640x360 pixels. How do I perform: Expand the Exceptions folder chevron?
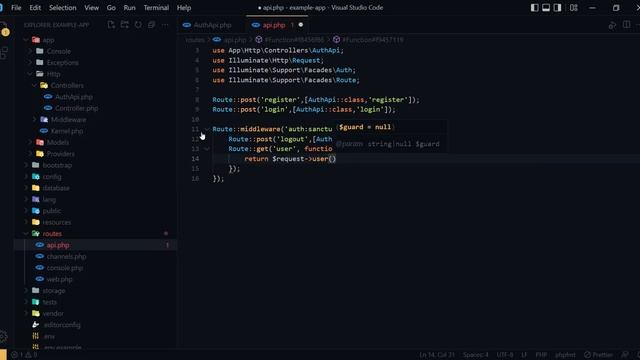click(30, 63)
